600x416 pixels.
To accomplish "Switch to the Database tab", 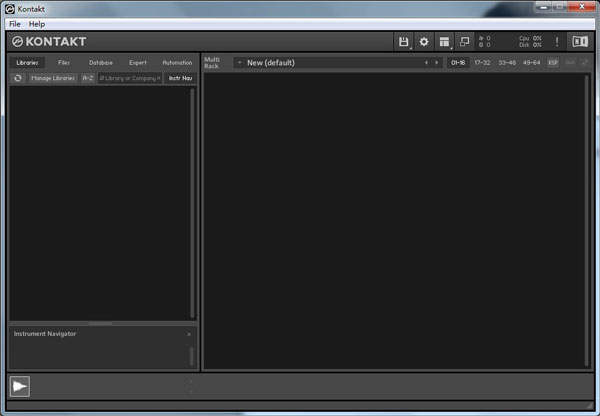I will [x=100, y=62].
